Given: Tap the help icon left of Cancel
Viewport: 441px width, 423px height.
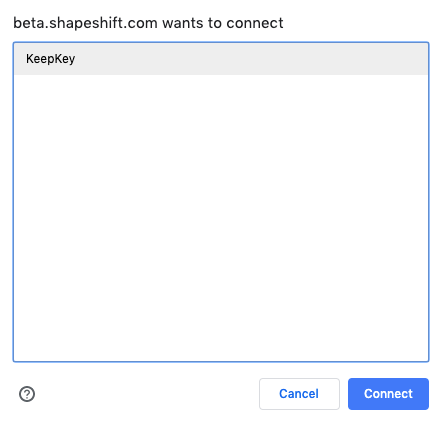Looking at the screenshot, I should [x=27, y=394].
